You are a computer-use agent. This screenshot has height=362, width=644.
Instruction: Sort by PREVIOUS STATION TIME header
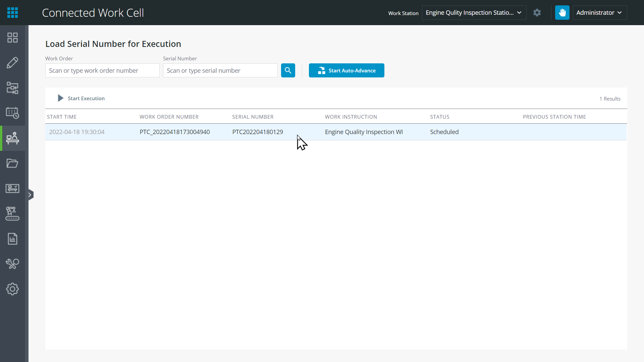click(554, 117)
